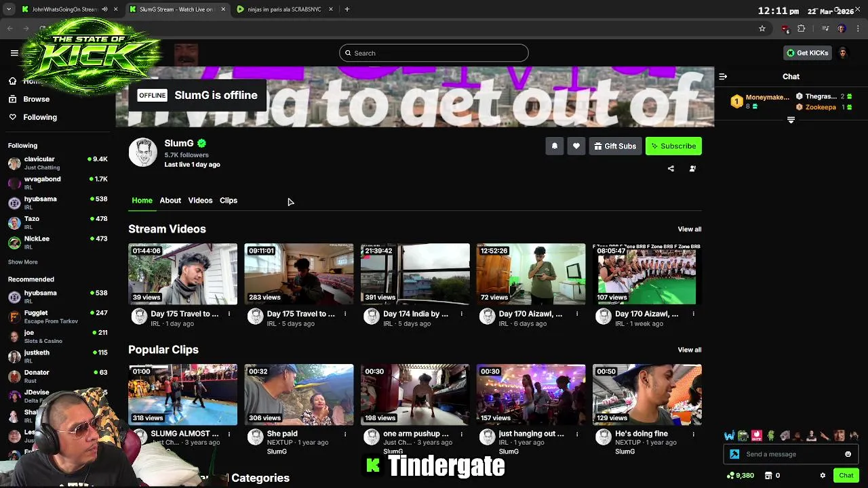
Task: Open the user profile avatar menu
Action: pyautogui.click(x=843, y=53)
